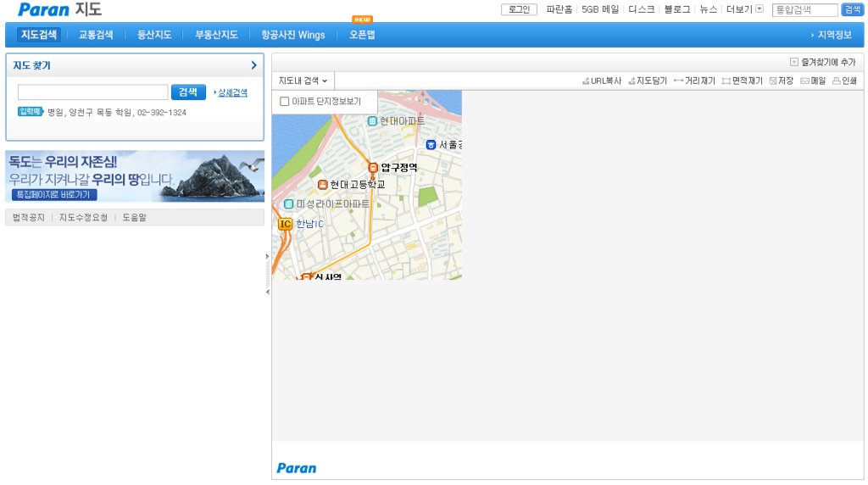Screen dimensions: 868x485
Task: Click the 메일 envelope tool
Action: pos(813,81)
